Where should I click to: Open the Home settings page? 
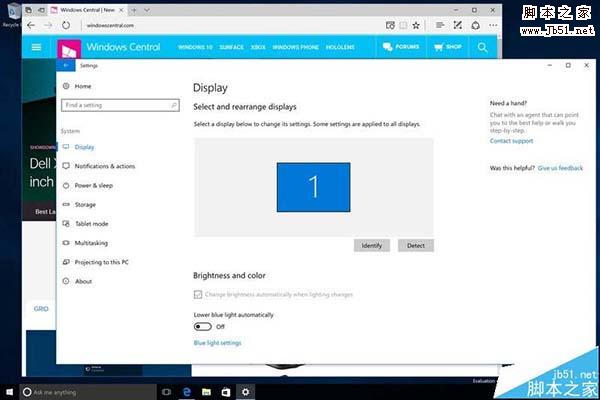tap(82, 87)
